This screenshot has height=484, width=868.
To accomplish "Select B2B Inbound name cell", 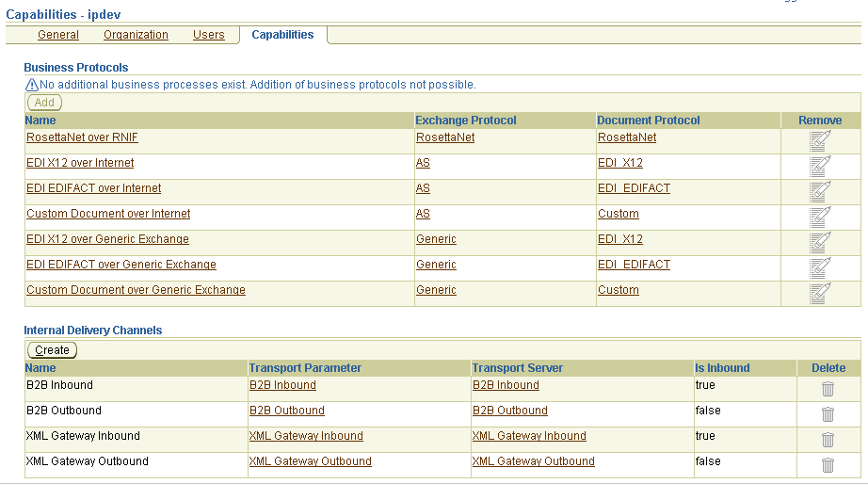I will pyautogui.click(x=137, y=389).
